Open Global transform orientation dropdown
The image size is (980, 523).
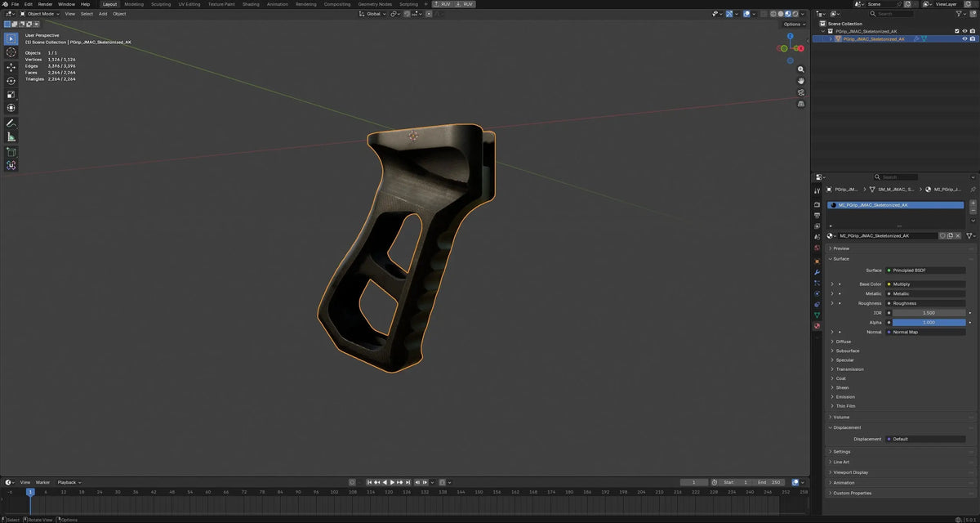pyautogui.click(x=372, y=14)
